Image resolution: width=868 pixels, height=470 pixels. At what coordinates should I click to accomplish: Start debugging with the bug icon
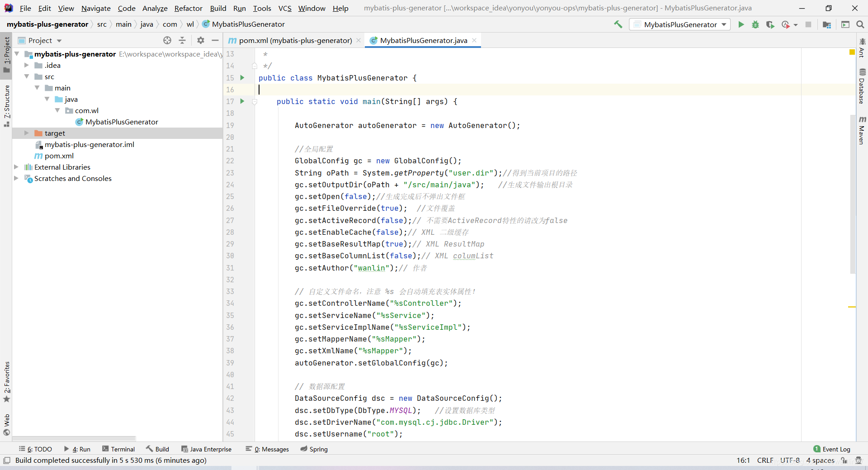[755, 24]
